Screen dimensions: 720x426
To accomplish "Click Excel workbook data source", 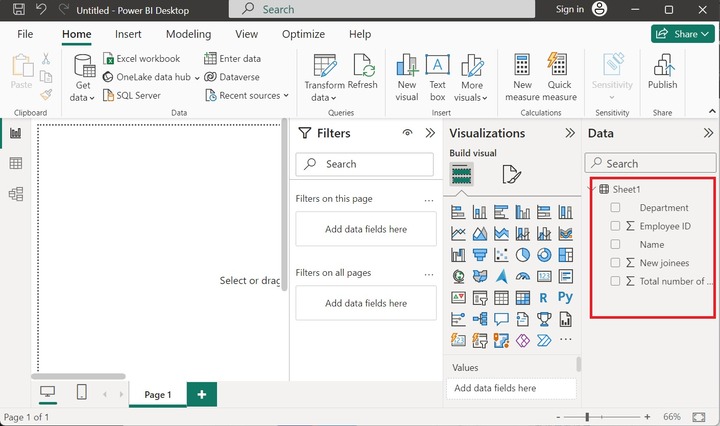I will coord(142,59).
